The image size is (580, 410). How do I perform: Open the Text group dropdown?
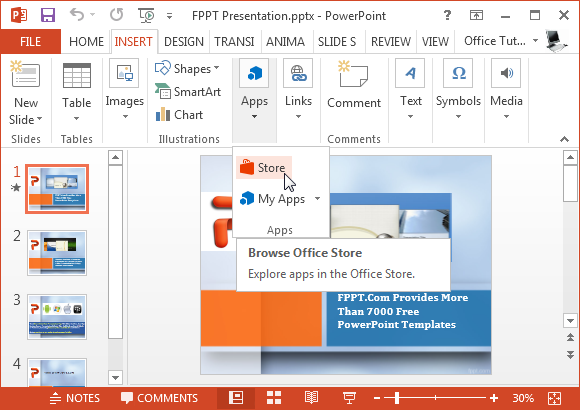click(x=411, y=90)
